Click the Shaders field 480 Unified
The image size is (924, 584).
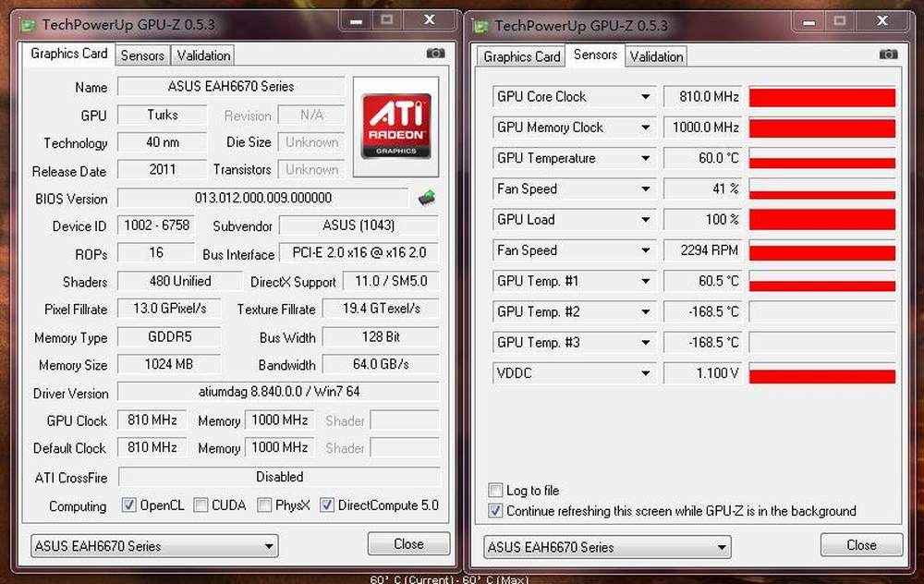point(180,281)
